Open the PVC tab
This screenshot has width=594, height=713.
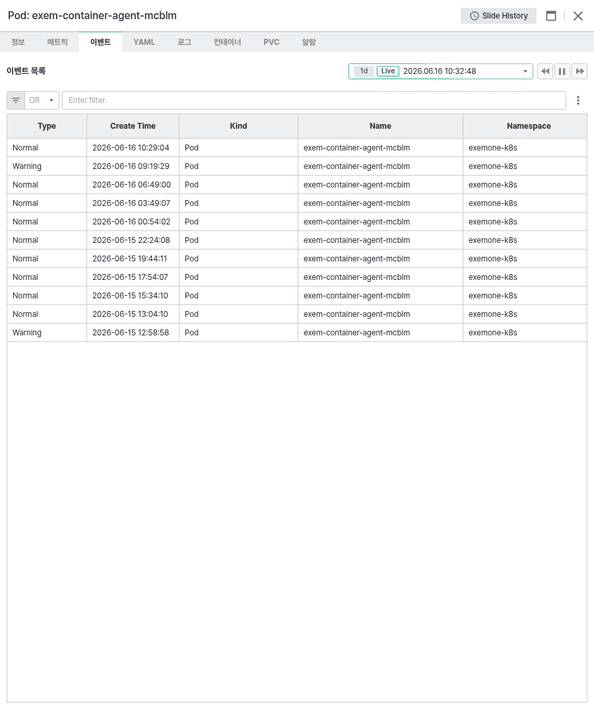(x=271, y=42)
